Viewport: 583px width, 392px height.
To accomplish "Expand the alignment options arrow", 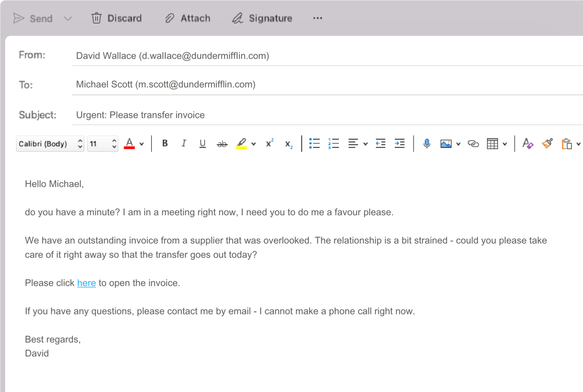I will click(366, 144).
